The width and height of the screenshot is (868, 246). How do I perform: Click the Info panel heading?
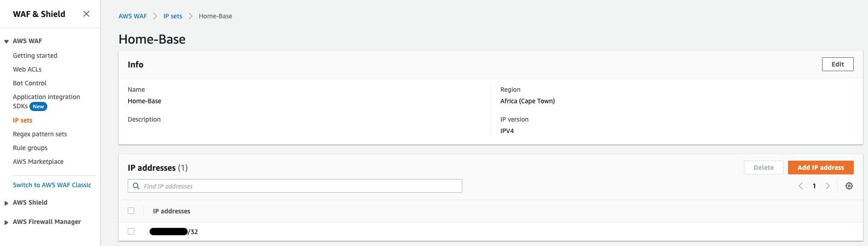coord(136,65)
